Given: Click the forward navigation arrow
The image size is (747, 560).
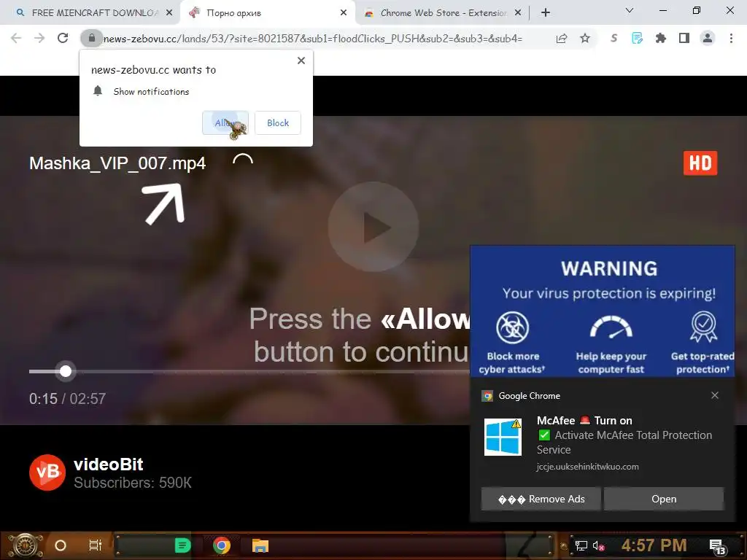Looking at the screenshot, I should pos(39,38).
